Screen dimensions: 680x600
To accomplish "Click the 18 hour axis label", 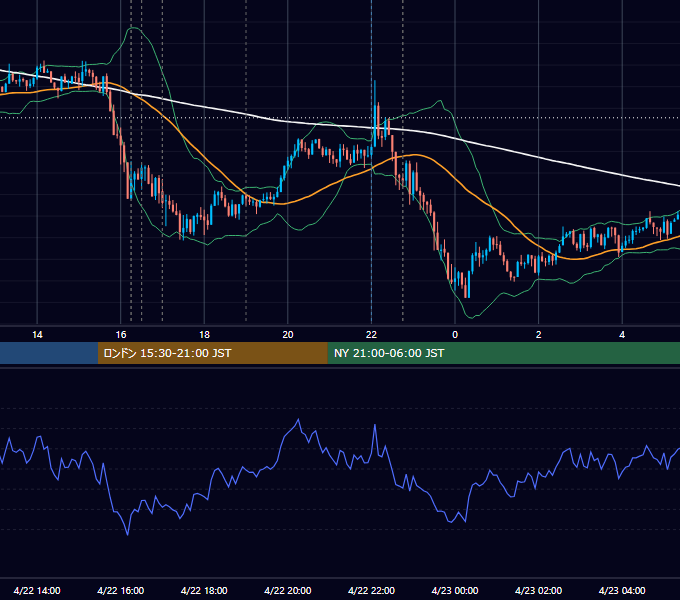I will (x=204, y=335).
